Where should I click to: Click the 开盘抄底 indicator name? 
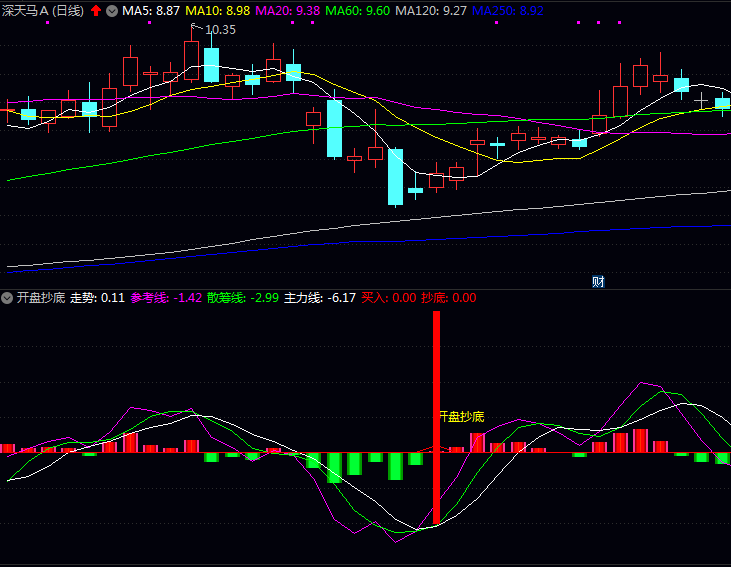tap(40, 297)
